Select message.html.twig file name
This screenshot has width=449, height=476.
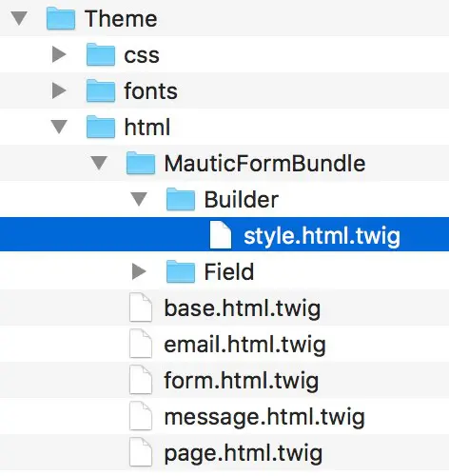[264, 417]
